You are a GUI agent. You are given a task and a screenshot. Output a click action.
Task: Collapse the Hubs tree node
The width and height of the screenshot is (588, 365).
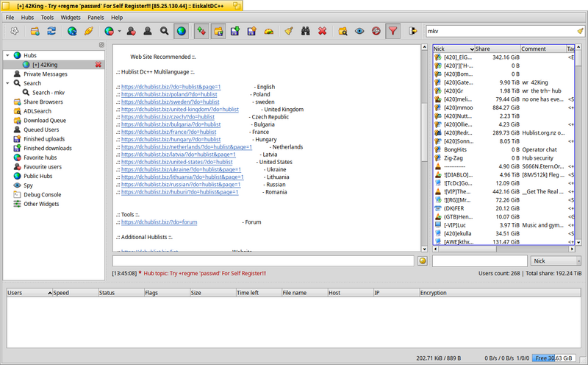pos(7,55)
